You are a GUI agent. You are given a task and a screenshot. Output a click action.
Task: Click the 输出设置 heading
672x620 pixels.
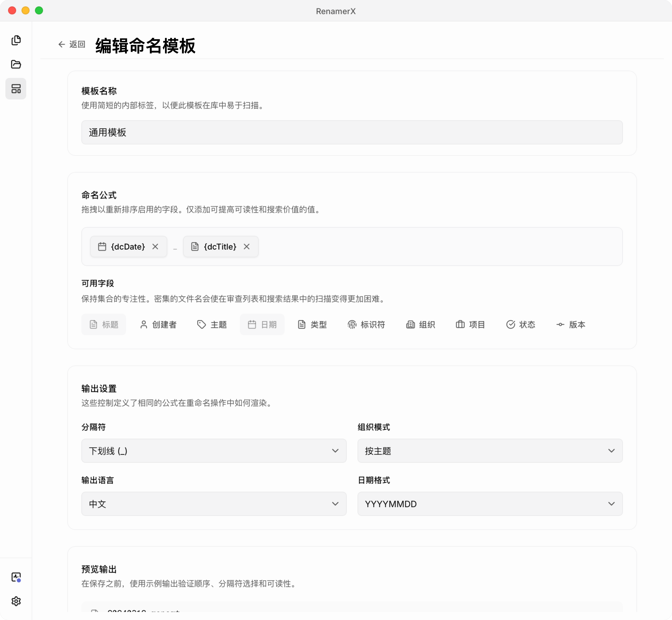click(99, 388)
